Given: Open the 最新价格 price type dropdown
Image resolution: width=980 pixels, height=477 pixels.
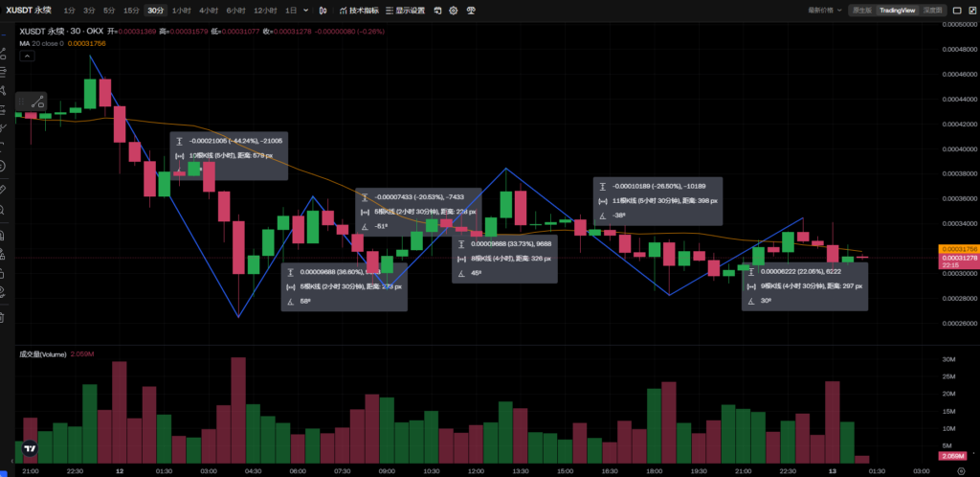Looking at the screenshot, I should (x=823, y=10).
